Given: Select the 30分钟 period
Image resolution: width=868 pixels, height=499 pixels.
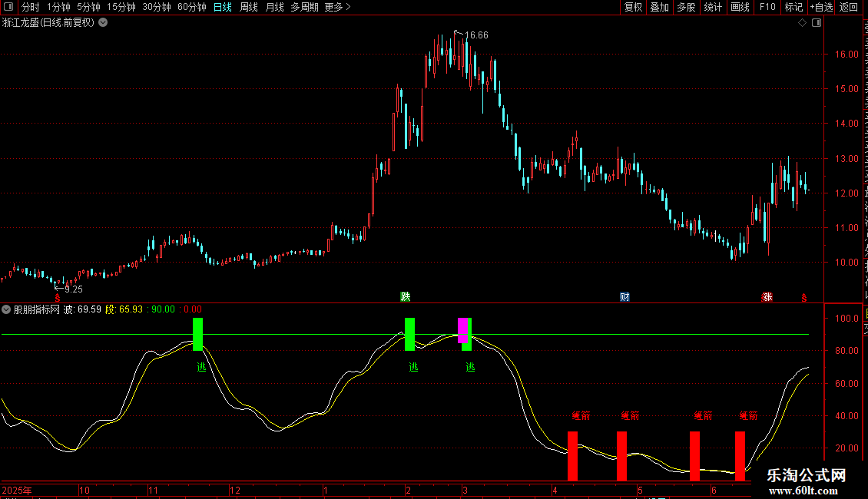Looking at the screenshot, I should click(157, 7).
